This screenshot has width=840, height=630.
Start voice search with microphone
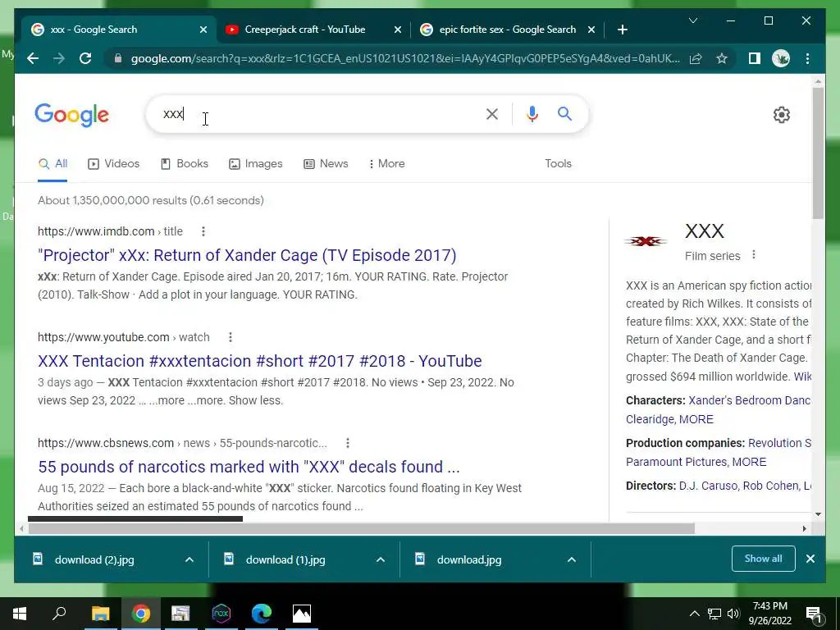point(532,114)
